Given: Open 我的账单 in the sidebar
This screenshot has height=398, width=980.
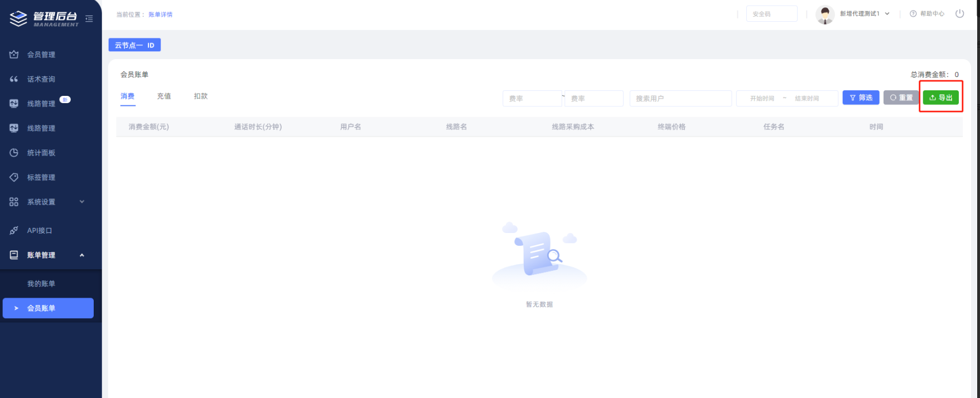Looking at the screenshot, I should point(41,284).
